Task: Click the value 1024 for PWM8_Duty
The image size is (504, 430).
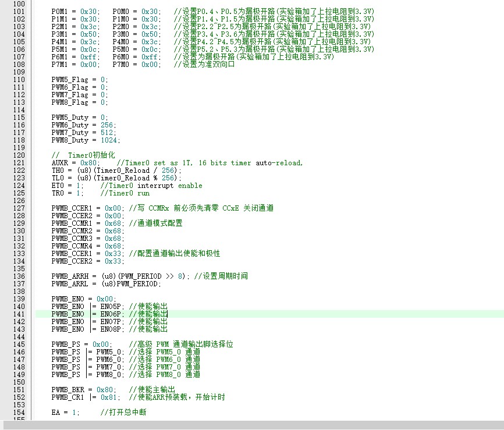Action: tap(109, 140)
